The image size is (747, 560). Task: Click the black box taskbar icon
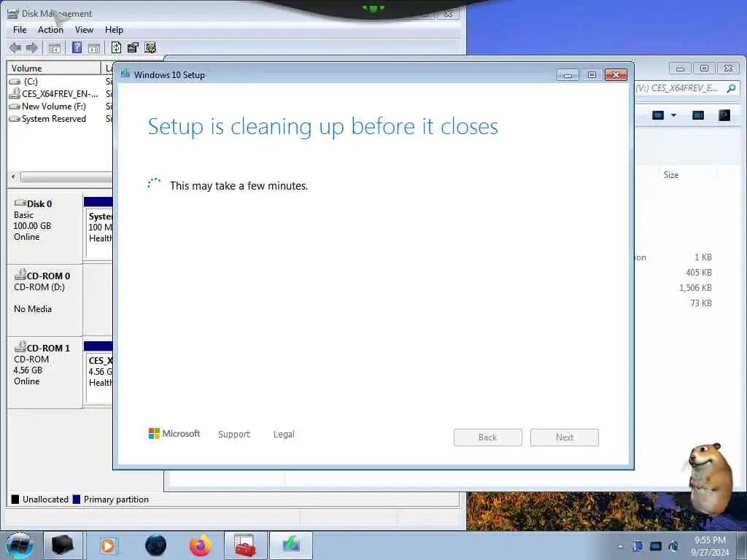[63, 545]
